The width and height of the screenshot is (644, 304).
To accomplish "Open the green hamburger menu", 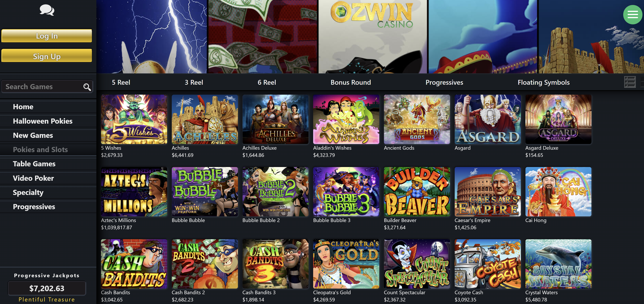I will 632,14.
